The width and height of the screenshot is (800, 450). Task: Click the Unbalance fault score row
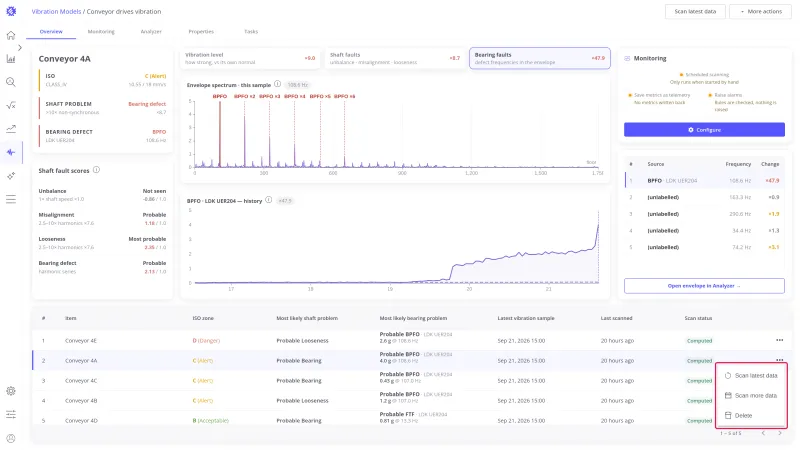click(x=102, y=195)
